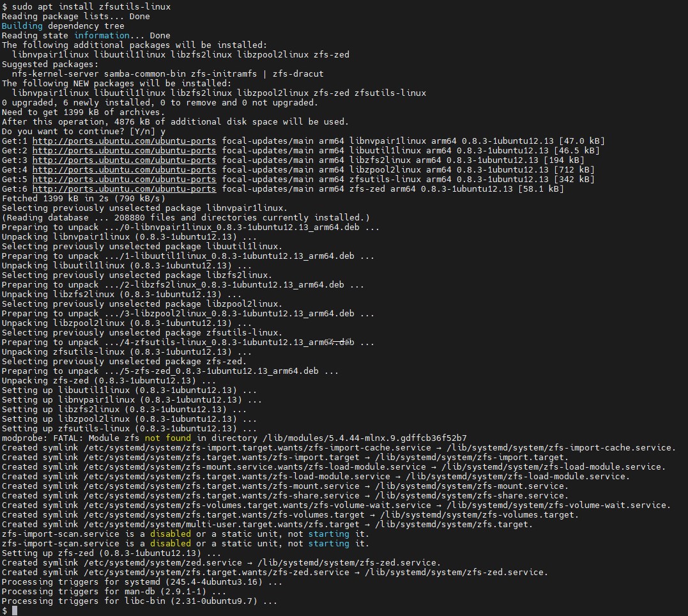The width and height of the screenshot is (688, 616).
Task: Follow the Get:3 libzfs2linux download link
Action: click(124, 160)
